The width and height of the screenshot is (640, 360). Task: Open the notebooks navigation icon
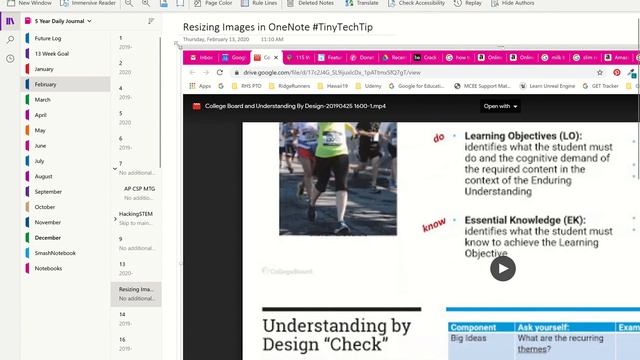(10, 21)
